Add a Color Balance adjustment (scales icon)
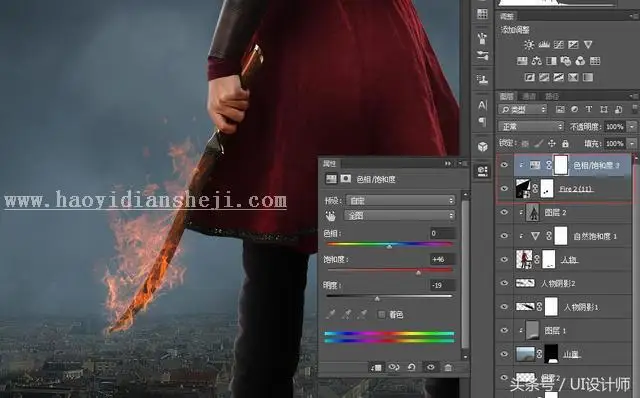640x398 pixels. point(537,61)
